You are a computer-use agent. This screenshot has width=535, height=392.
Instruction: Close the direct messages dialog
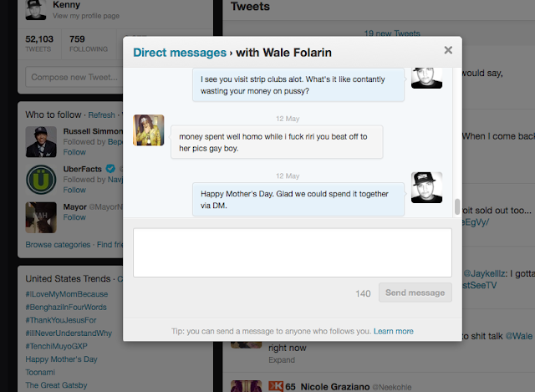[448, 50]
